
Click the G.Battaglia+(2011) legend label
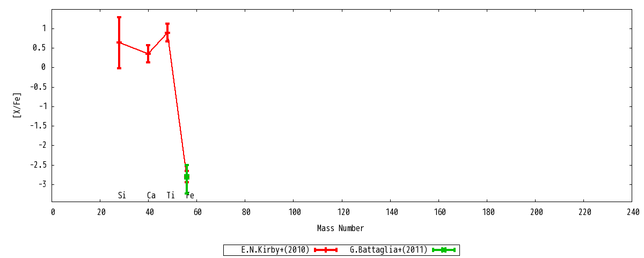(389, 250)
